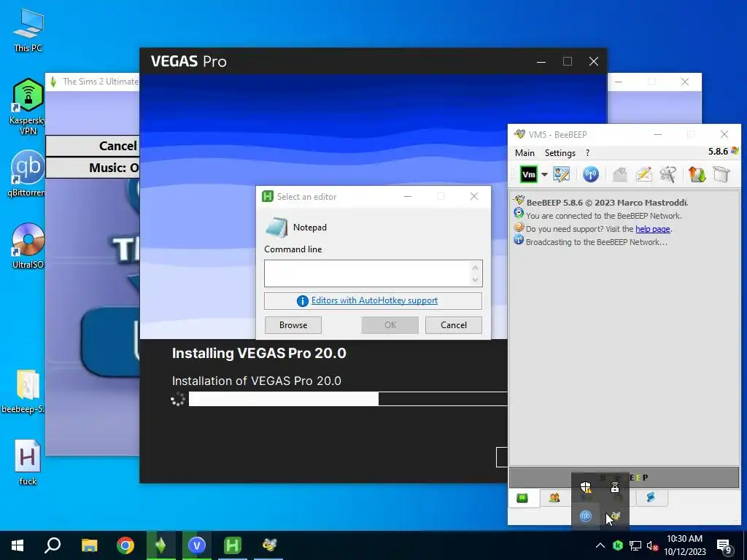
Task: Switch to The Sims 2 taskbar icon
Action: tap(160, 545)
